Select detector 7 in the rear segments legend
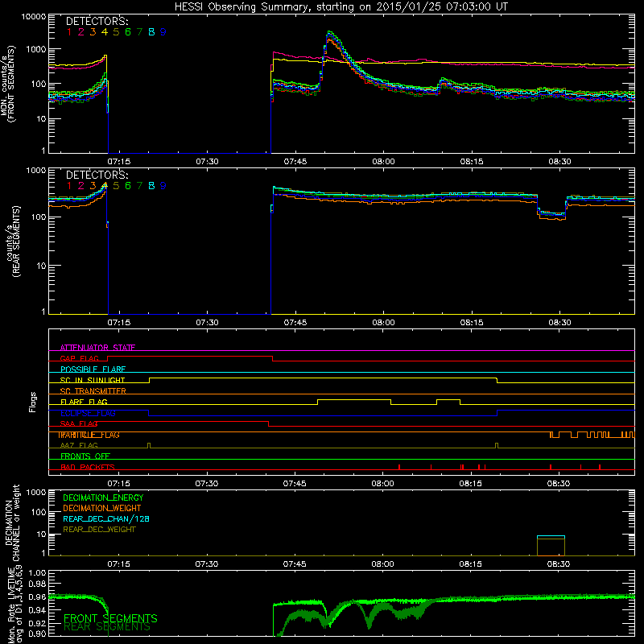The image size is (644, 644). tap(139, 186)
